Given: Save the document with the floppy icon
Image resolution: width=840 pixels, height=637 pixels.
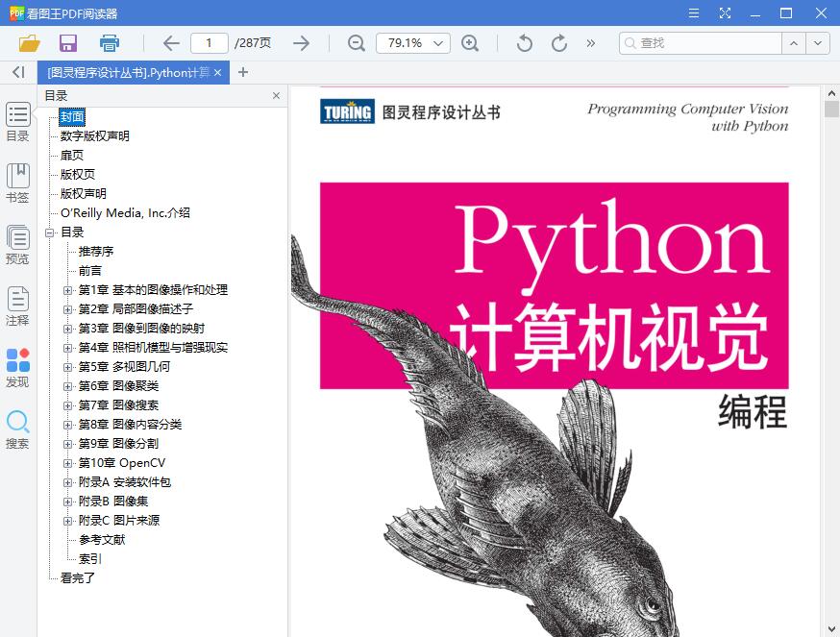Looking at the screenshot, I should coord(68,43).
